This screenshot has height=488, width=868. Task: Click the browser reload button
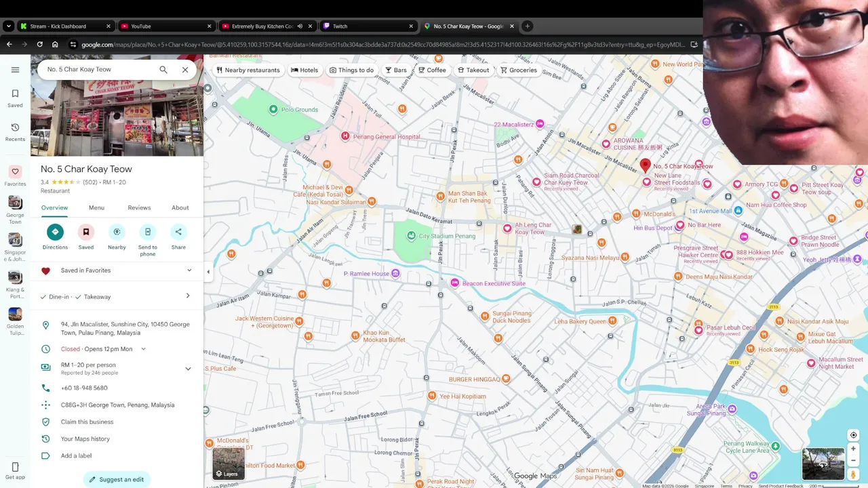point(40,45)
